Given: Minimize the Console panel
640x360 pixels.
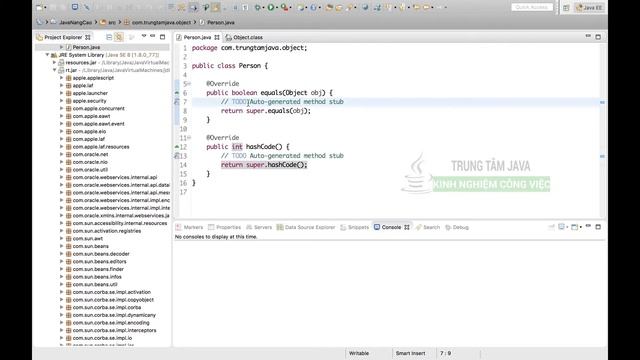Looking at the screenshot, I should click(588, 227).
